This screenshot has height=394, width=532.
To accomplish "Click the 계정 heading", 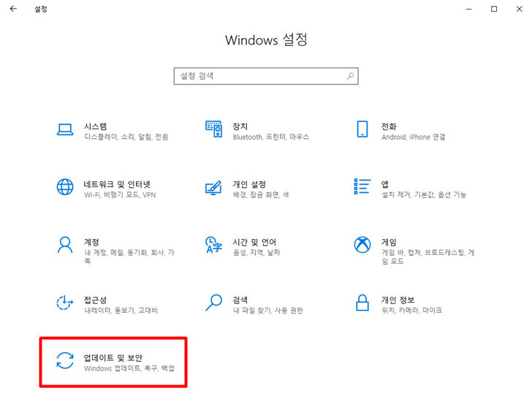I will [x=91, y=242].
